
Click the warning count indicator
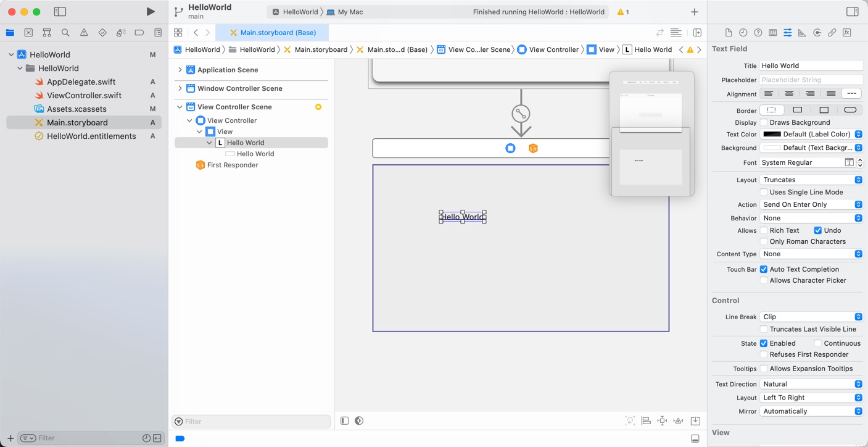[x=623, y=12]
